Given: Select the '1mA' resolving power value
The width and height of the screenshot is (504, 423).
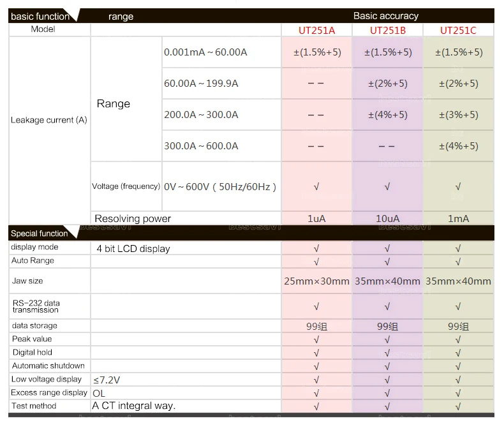Looking at the screenshot, I should pos(458,219).
